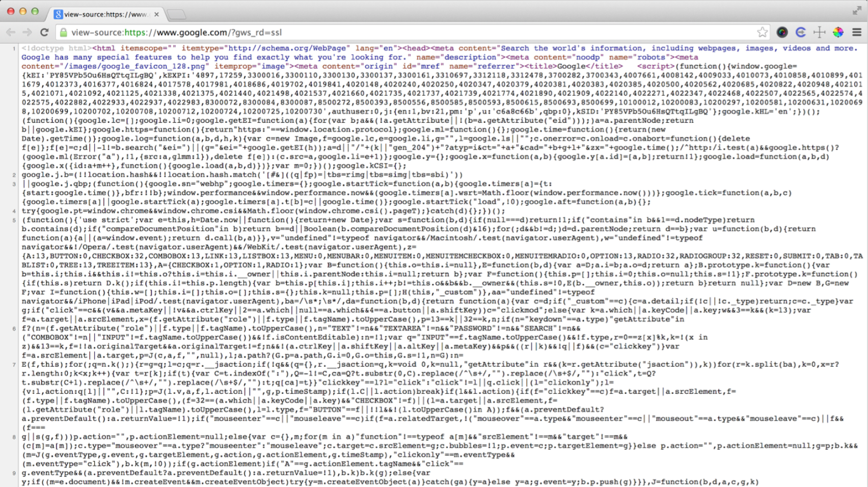The height and width of the screenshot is (487, 868).
Task: Click the lang="en" attribute text
Action: click(376, 48)
